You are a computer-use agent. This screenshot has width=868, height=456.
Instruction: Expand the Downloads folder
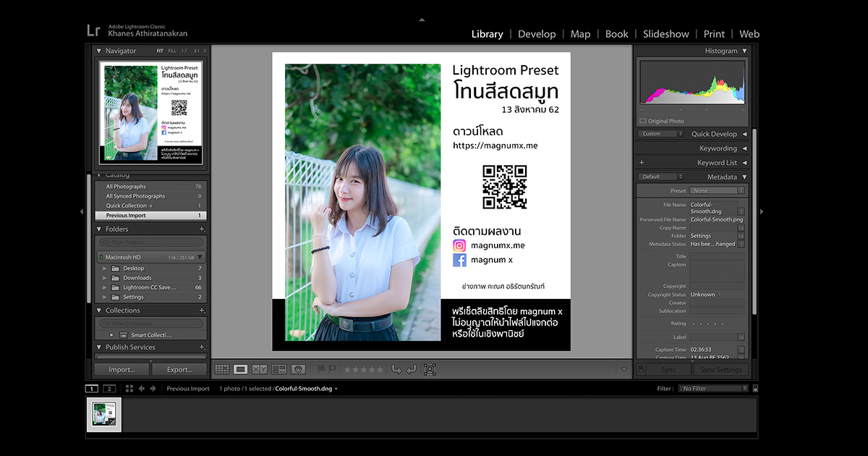pos(105,278)
